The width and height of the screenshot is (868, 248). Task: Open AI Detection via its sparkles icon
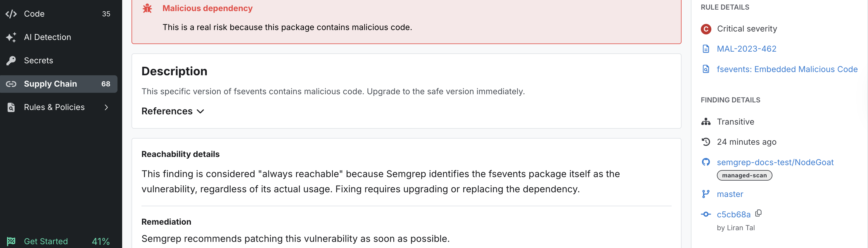point(11,37)
